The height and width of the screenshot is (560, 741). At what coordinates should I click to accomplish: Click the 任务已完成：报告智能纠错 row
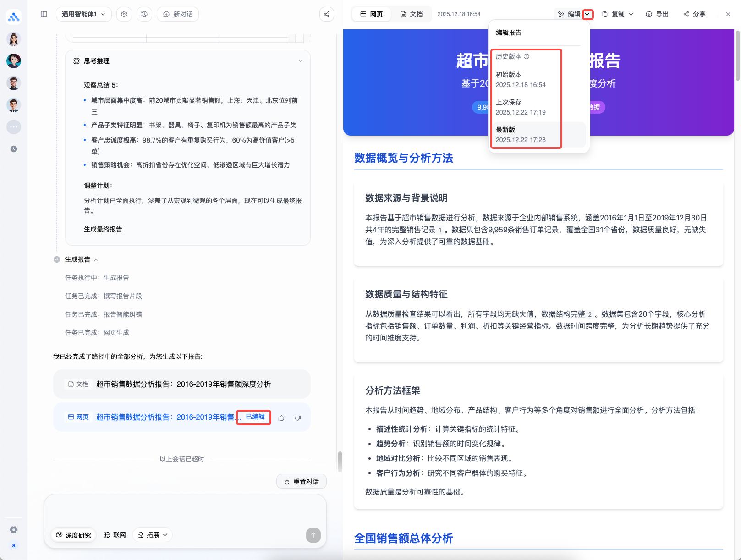pyautogui.click(x=104, y=314)
